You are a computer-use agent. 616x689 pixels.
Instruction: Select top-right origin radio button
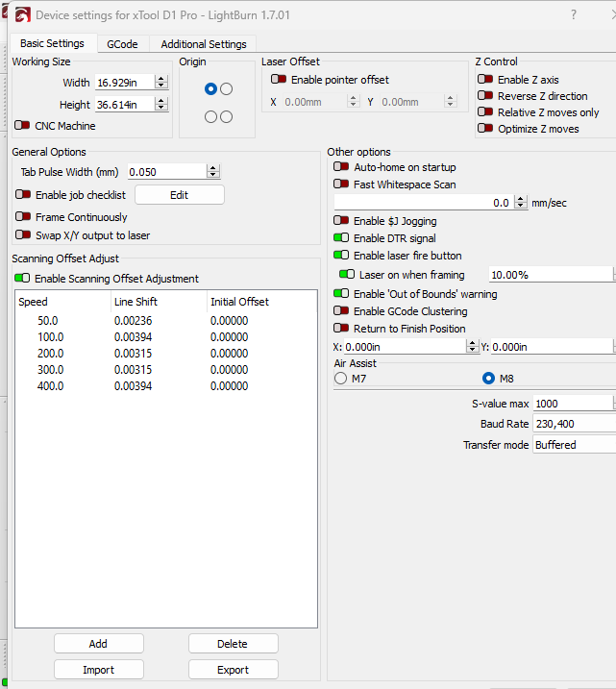[x=226, y=88]
